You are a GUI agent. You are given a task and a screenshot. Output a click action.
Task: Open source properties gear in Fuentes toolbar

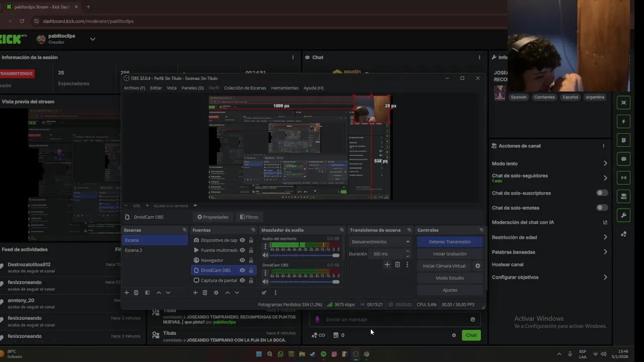[x=216, y=293]
